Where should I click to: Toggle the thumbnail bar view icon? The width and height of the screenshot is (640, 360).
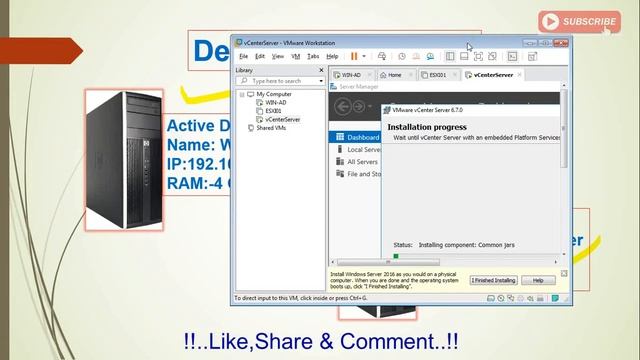click(x=464, y=56)
